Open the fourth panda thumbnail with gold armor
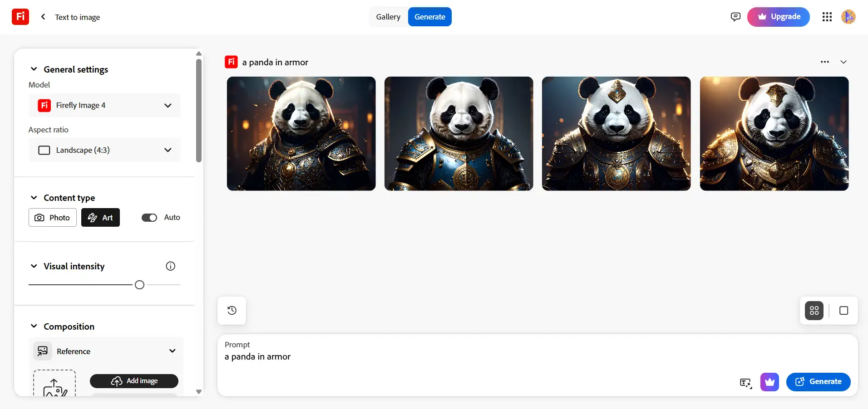The height and width of the screenshot is (409, 868). click(x=774, y=134)
